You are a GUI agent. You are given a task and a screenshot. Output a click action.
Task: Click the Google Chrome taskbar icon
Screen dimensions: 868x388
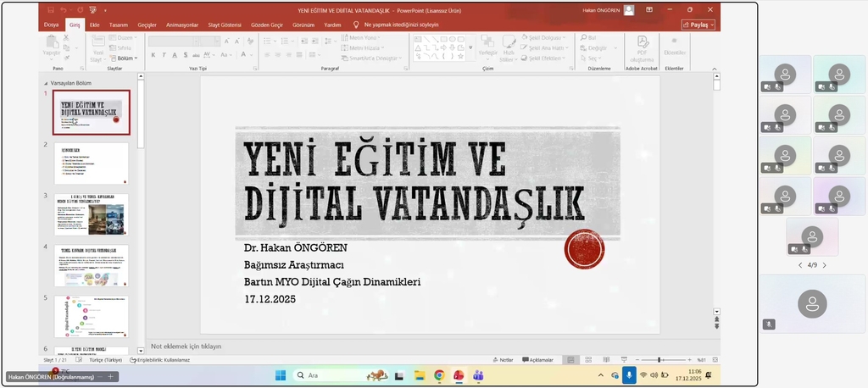coord(439,375)
